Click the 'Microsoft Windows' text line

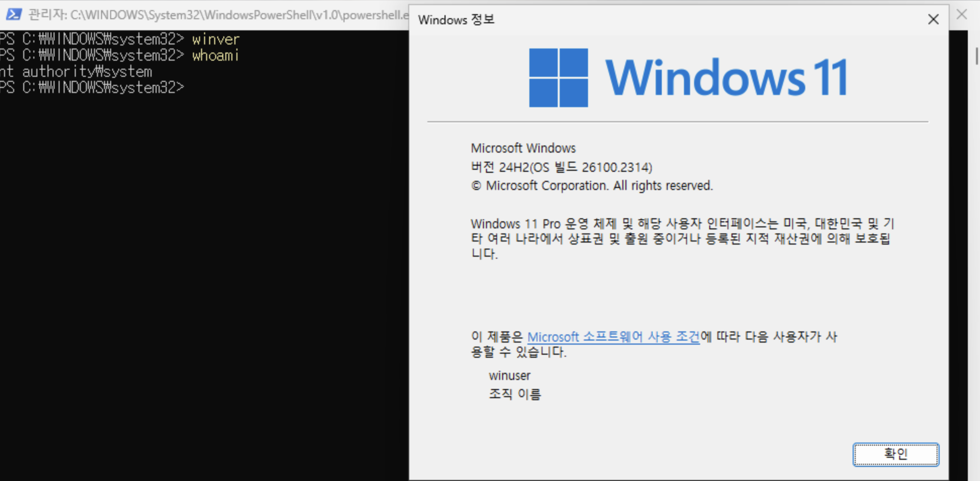tap(523, 148)
